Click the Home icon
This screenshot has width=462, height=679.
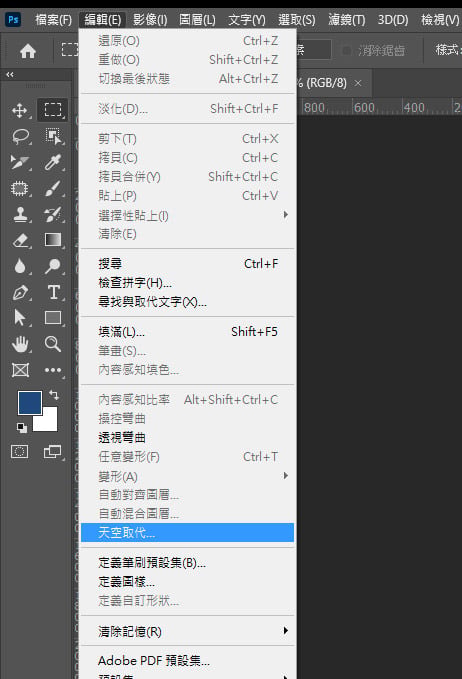(x=28, y=51)
